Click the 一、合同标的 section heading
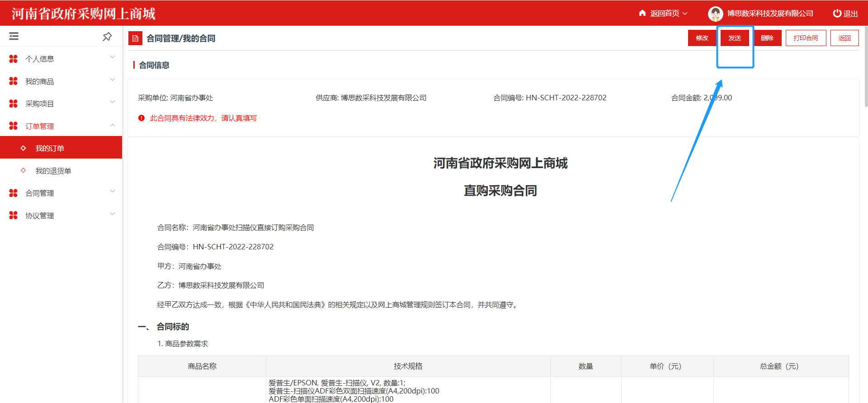Image resolution: width=868 pixels, height=403 pixels. coord(164,326)
